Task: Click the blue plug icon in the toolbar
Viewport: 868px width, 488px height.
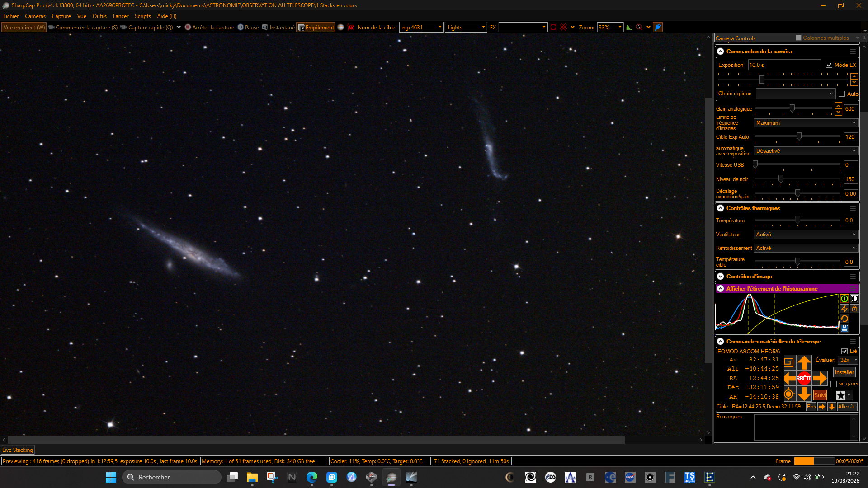Action: pyautogui.click(x=658, y=28)
